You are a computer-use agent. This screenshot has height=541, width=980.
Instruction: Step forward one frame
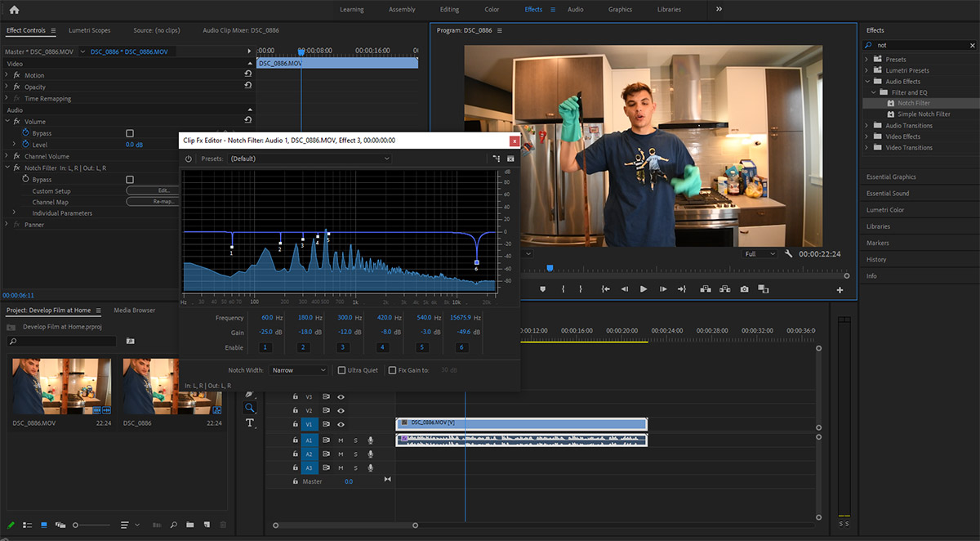coord(663,288)
